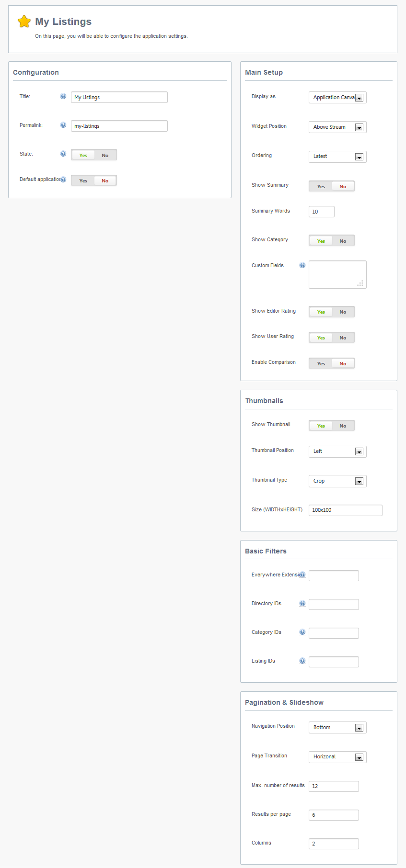The image size is (406, 868).
Task: Click help icon next to State label
Action: click(63, 154)
